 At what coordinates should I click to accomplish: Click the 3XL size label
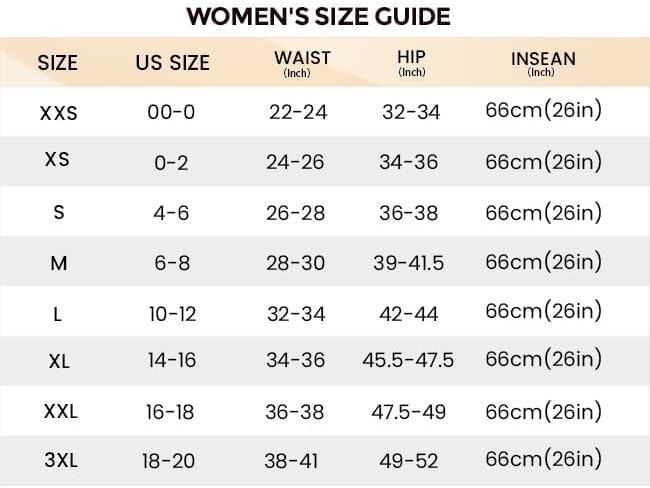click(x=58, y=458)
